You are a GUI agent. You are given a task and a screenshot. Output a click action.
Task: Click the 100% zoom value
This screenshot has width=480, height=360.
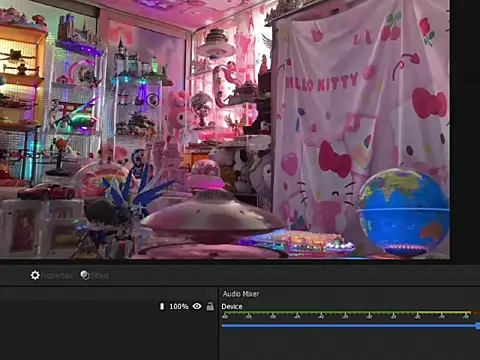[179, 306]
